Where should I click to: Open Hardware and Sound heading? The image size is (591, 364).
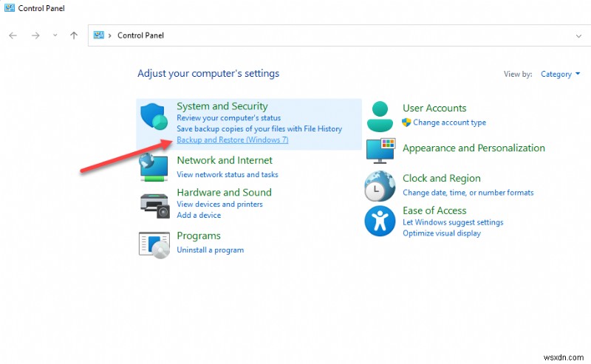225,193
